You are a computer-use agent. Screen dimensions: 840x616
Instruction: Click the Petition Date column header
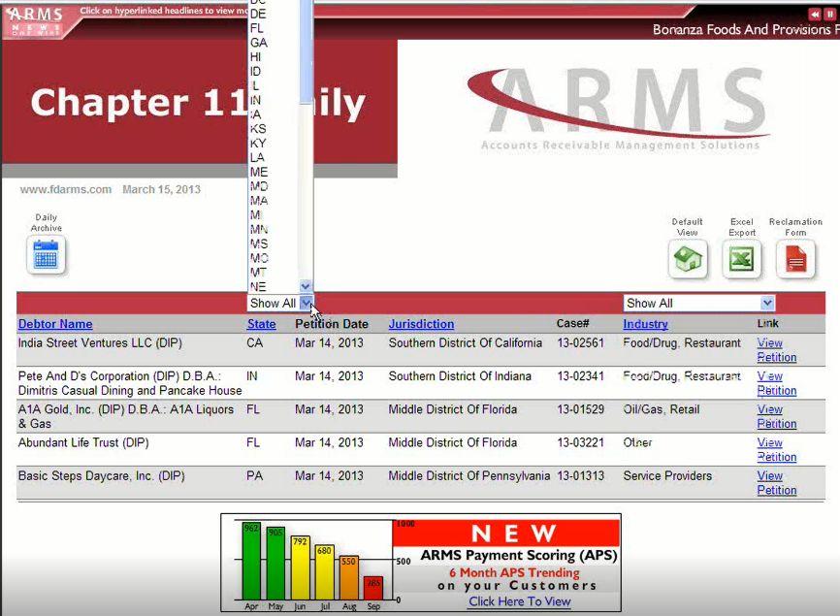coord(332,324)
